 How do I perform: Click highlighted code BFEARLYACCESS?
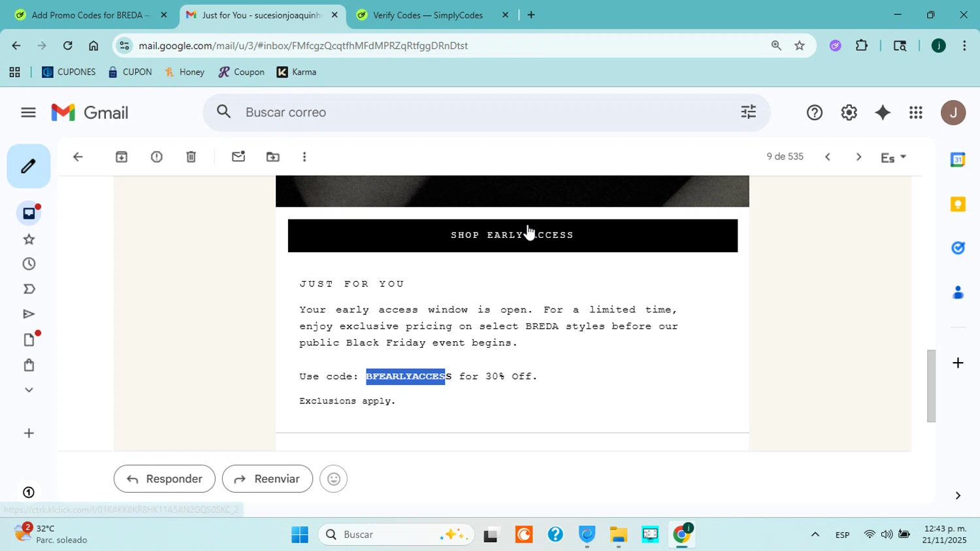click(x=408, y=376)
